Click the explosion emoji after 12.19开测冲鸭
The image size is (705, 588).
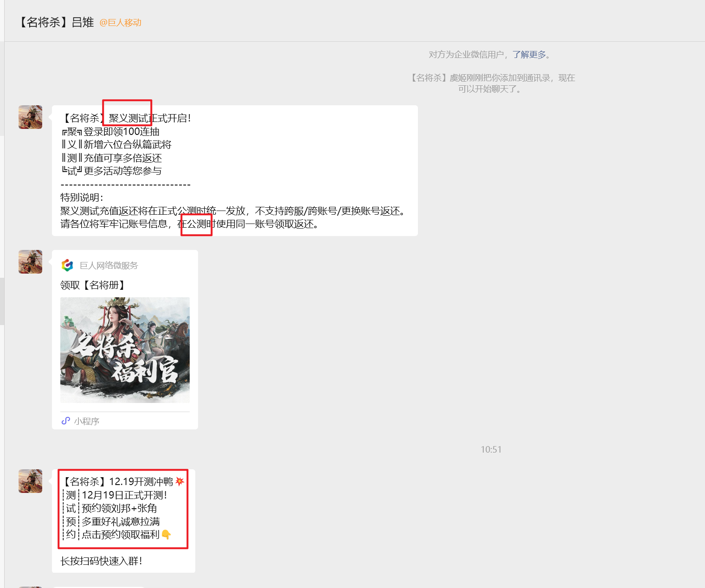click(179, 481)
